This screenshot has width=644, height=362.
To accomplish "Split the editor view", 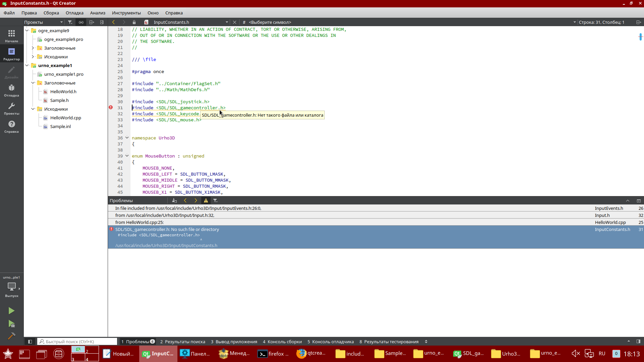I will 639,22.
